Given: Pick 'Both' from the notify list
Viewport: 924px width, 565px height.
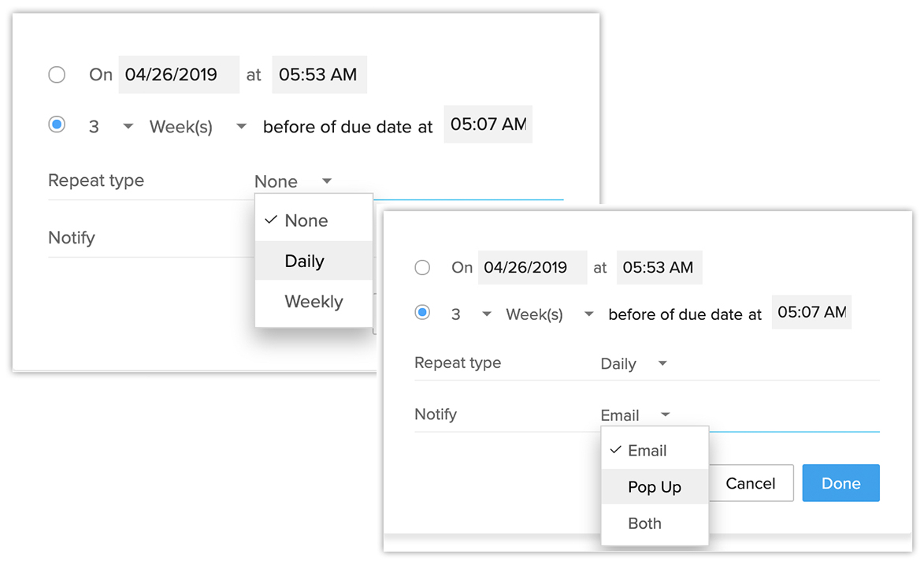Looking at the screenshot, I should click(644, 523).
